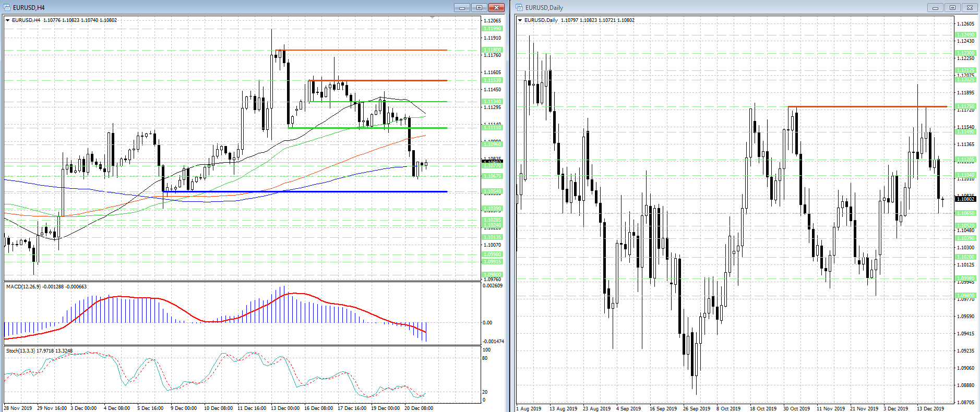Click the chart shift triangle marker on H4 chart
Viewport: 980px width, 412px height.
tap(432, 18)
